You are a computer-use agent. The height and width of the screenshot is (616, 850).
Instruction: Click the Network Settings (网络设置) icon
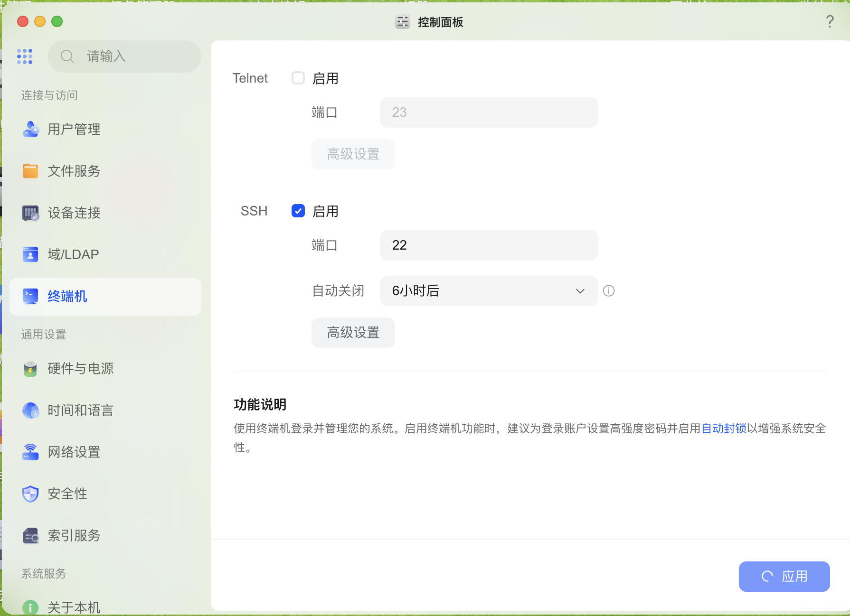tap(31, 452)
